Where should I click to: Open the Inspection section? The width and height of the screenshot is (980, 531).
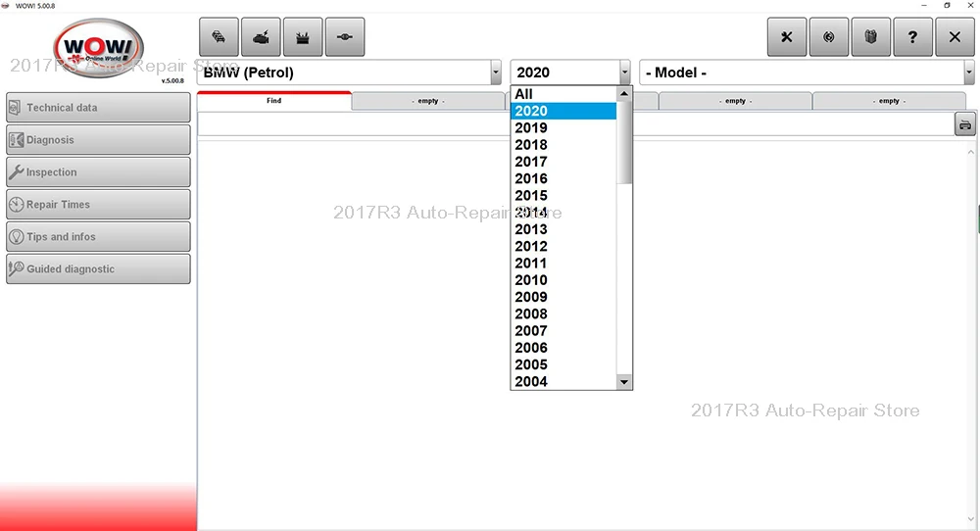pos(98,171)
